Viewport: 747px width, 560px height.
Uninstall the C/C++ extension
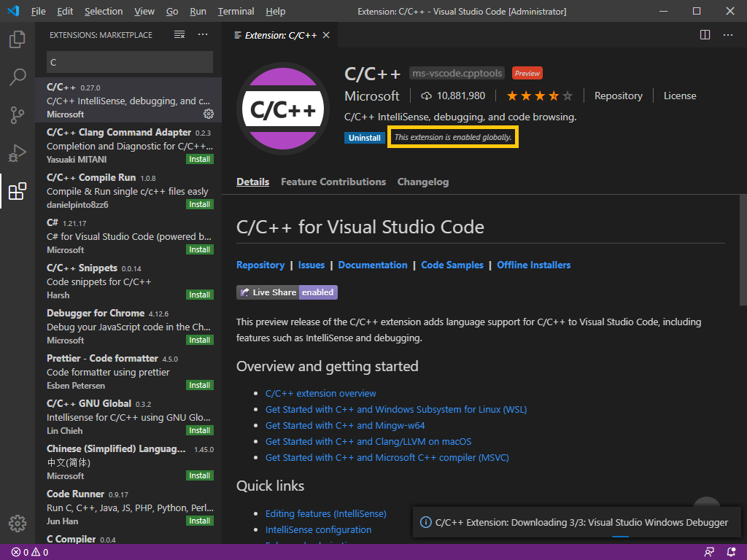click(365, 138)
